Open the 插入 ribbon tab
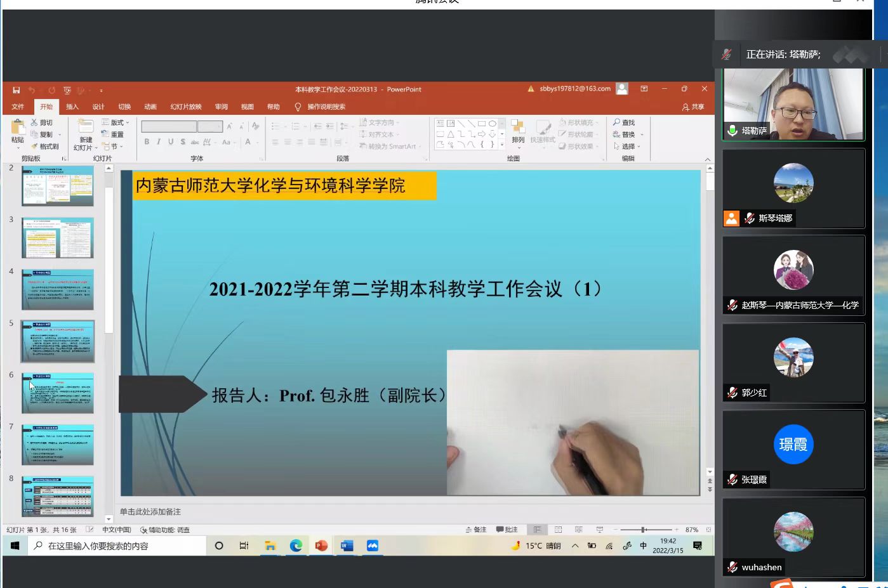The image size is (888, 588). pos(72,107)
